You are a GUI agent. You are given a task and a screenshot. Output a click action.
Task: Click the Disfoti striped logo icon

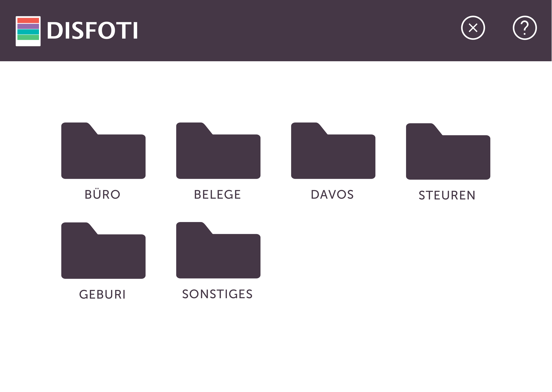28,31
